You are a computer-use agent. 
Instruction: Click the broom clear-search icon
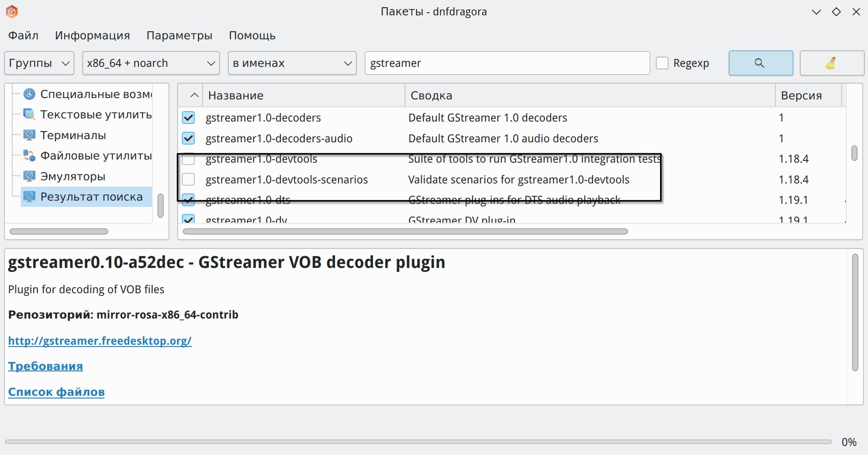pos(831,63)
